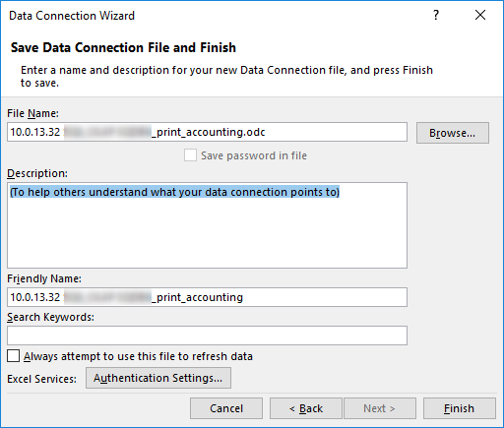This screenshot has width=504, height=428.
Task: Click the Description: label text
Action: tap(37, 173)
